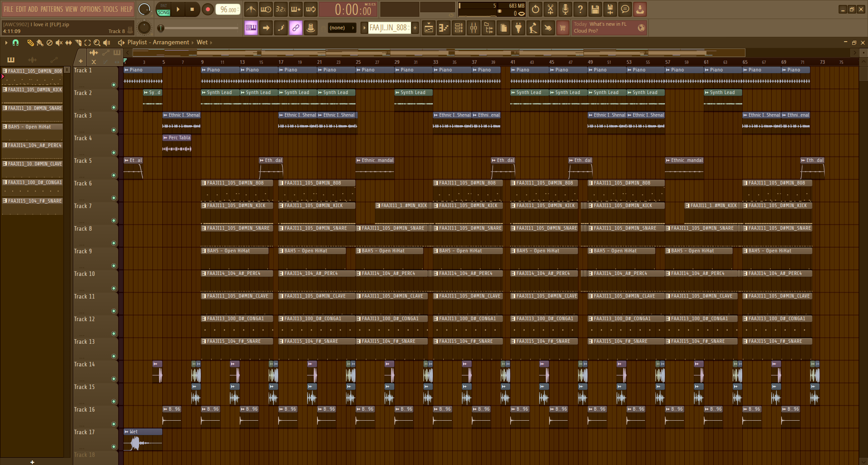Open the Mixer view icon
868x465 pixels.
(474, 28)
